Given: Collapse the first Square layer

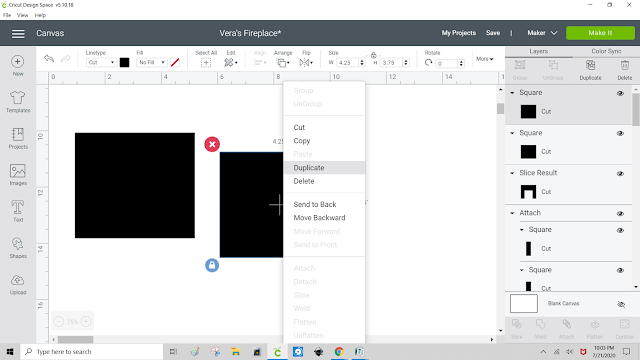Looking at the screenshot, I should coord(512,93).
